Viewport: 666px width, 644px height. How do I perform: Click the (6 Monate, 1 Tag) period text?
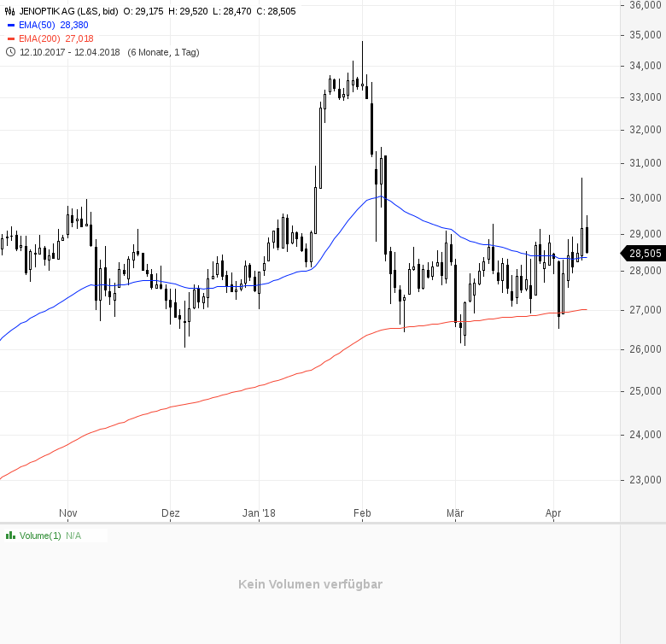pos(164,52)
